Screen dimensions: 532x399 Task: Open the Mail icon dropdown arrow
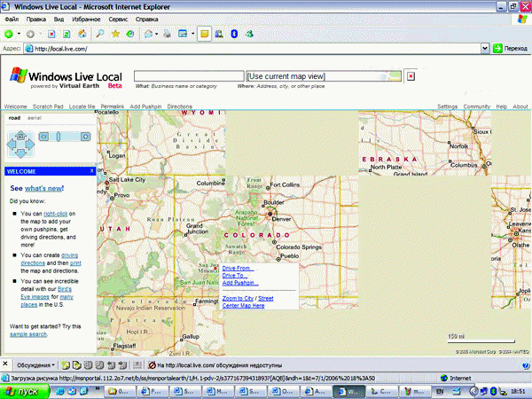click(x=156, y=34)
